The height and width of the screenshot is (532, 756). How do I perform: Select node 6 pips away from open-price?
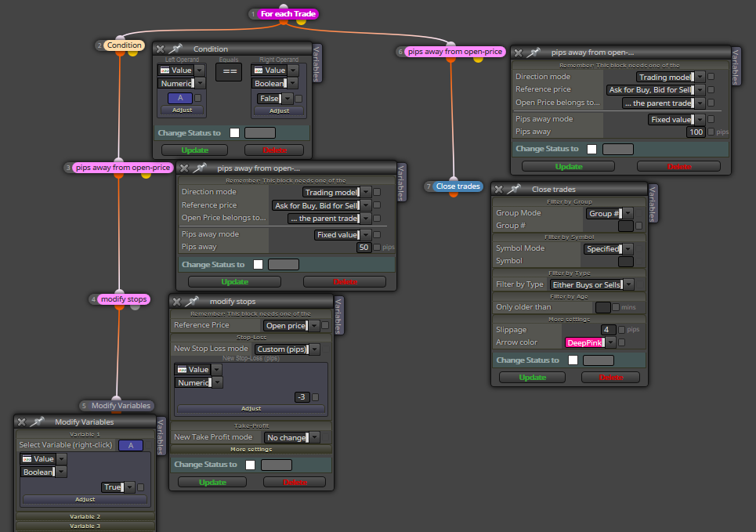[455, 52]
